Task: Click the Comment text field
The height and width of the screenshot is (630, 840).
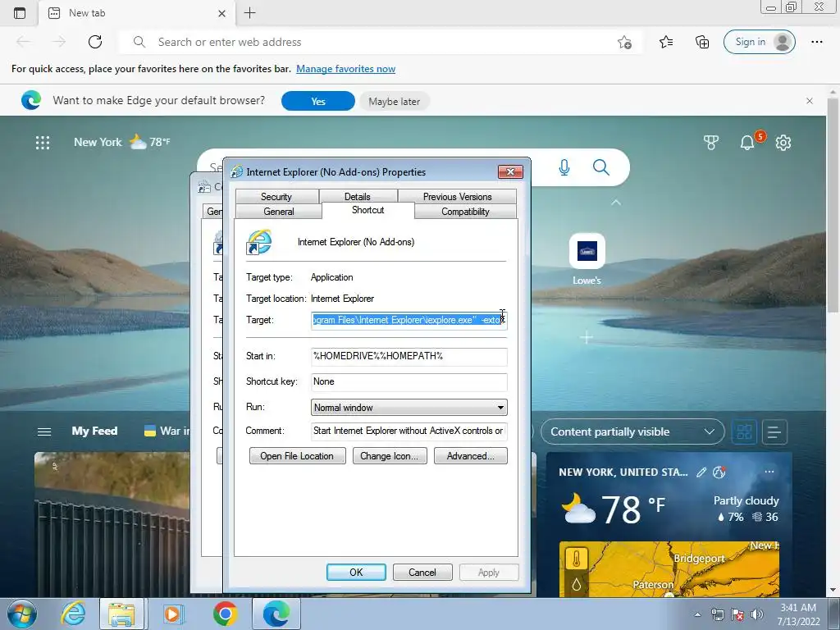Action: point(409,431)
